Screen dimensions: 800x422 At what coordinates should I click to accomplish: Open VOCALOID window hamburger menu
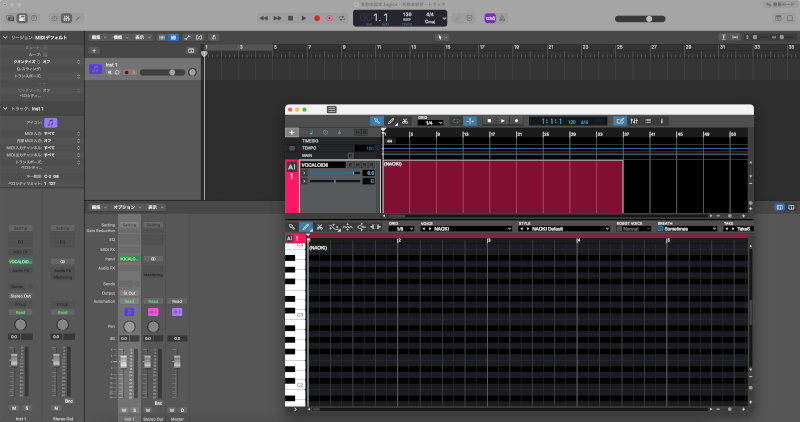332,110
